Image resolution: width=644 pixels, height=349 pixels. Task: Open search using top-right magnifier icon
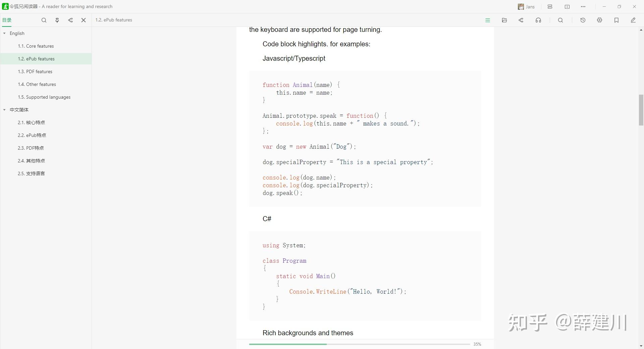[x=560, y=20]
